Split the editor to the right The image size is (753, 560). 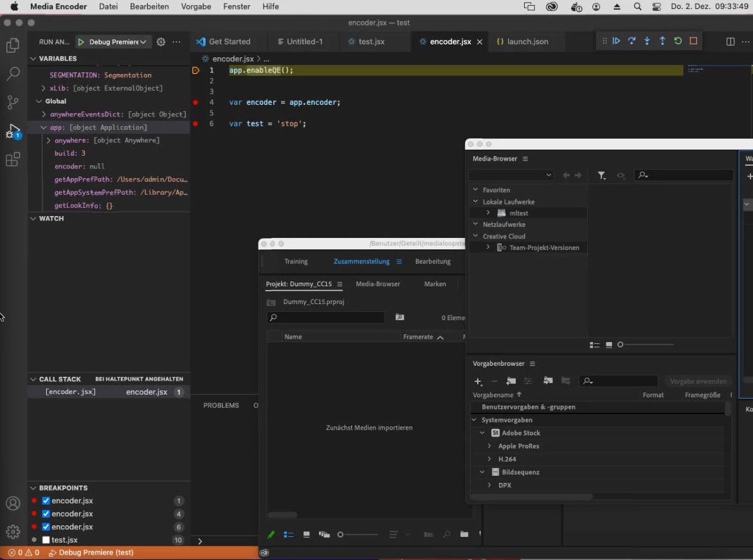click(730, 41)
